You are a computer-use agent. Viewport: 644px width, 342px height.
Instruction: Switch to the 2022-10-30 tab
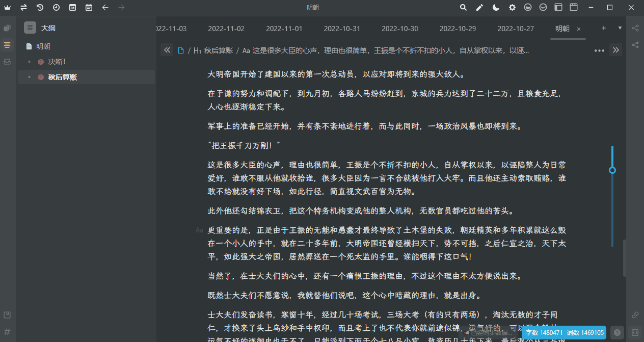pyautogui.click(x=400, y=29)
